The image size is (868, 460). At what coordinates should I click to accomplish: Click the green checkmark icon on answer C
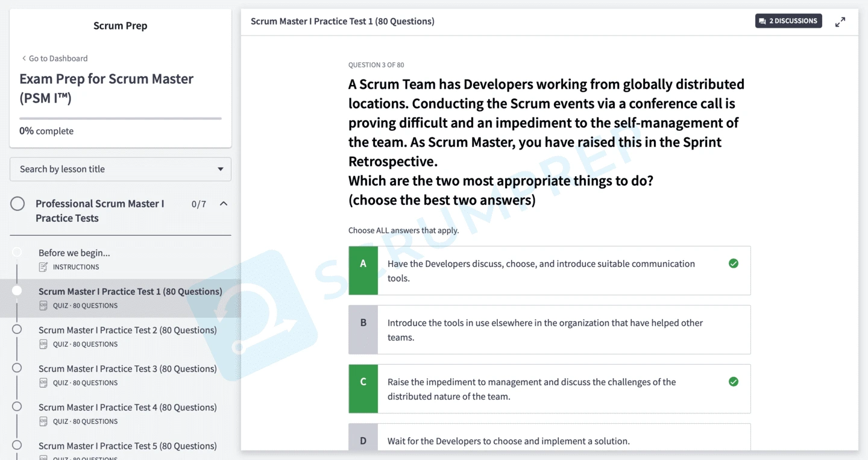click(734, 382)
